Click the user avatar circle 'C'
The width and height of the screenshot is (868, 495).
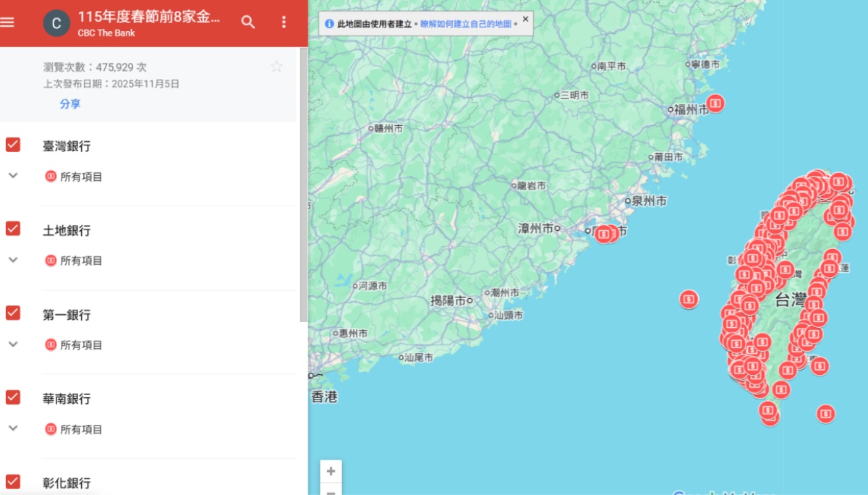(56, 23)
